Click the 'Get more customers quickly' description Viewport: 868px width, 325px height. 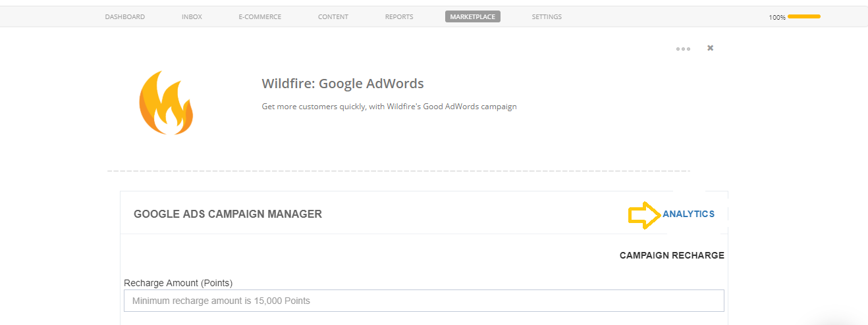tap(389, 107)
